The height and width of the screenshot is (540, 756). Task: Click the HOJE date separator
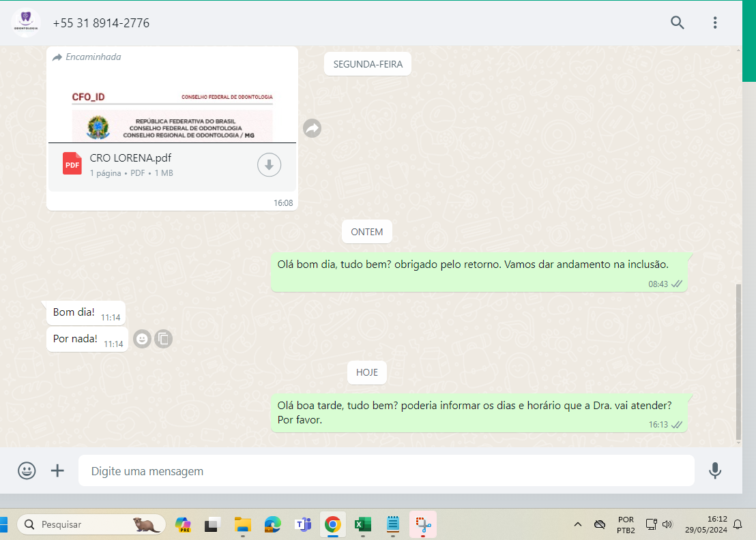coord(367,372)
